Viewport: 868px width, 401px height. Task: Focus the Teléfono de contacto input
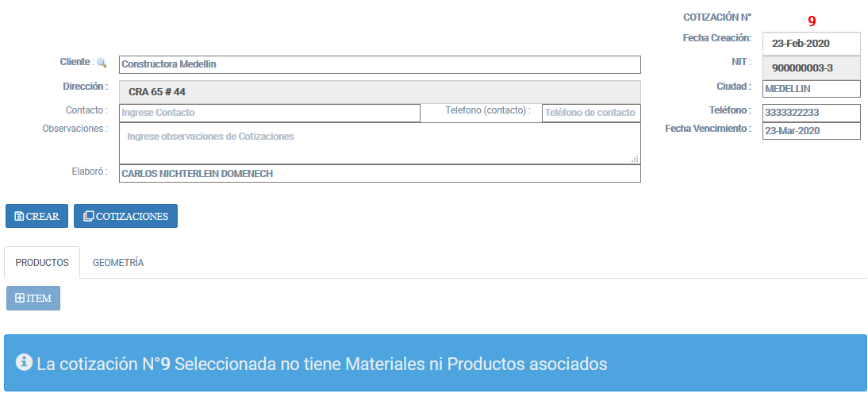click(590, 113)
